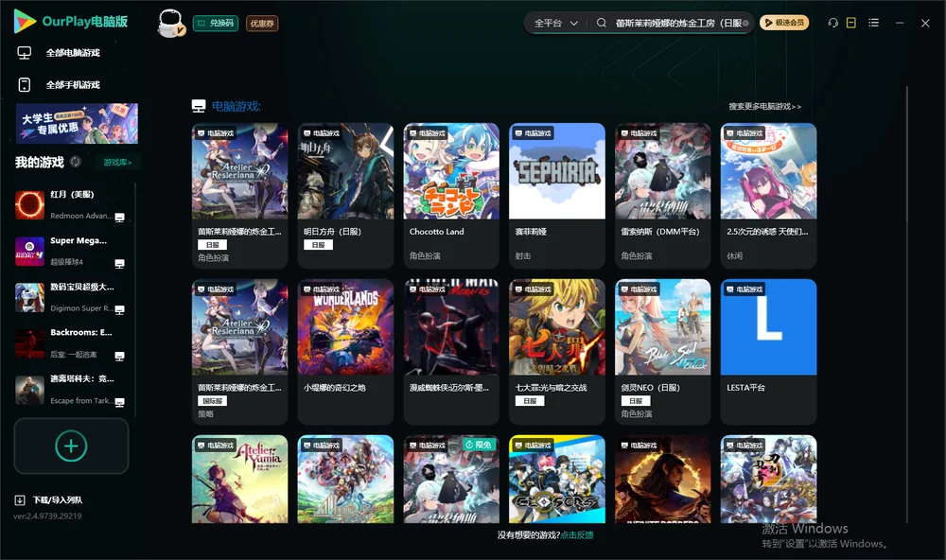The width and height of the screenshot is (946, 560).
Task: Clear the search box text
Action: [746, 24]
